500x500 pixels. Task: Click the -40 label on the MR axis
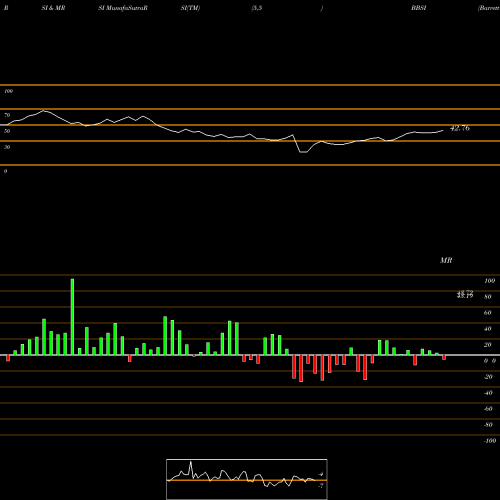(488, 393)
